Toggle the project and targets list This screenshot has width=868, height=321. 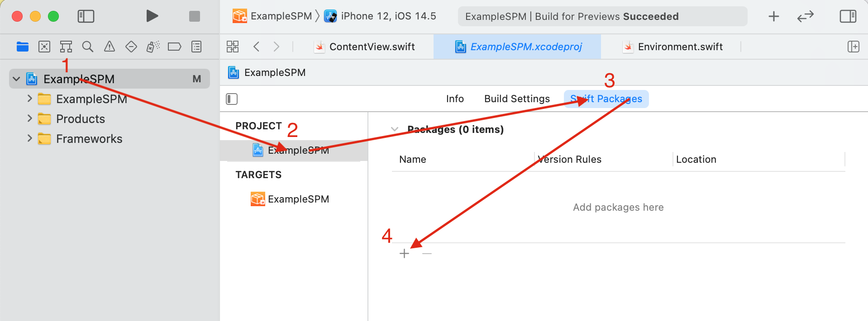232,99
